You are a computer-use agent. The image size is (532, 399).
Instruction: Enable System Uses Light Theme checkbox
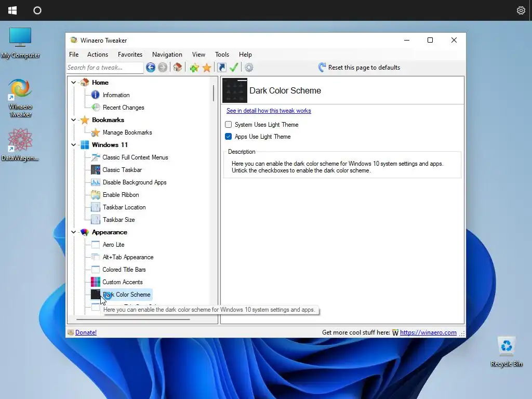tap(229, 125)
